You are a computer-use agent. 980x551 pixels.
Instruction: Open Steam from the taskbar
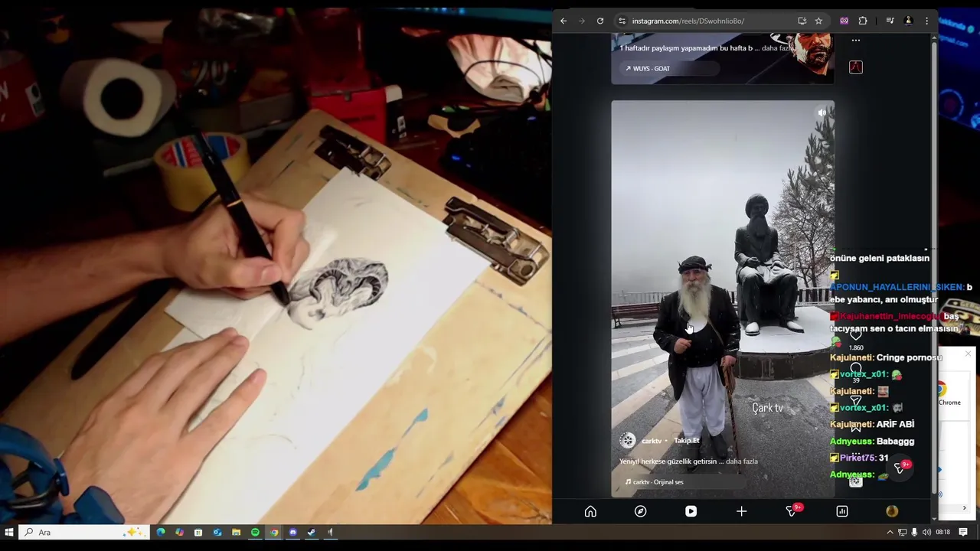[x=312, y=532]
